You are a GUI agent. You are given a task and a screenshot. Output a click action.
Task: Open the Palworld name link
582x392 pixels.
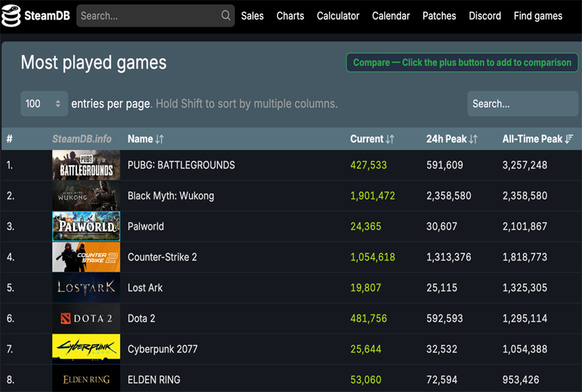point(145,226)
